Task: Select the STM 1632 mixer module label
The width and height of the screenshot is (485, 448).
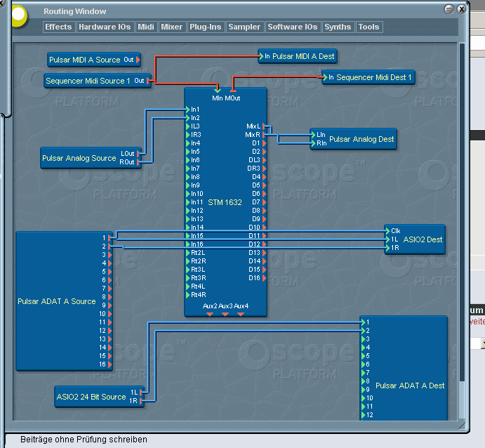Action: (x=225, y=202)
